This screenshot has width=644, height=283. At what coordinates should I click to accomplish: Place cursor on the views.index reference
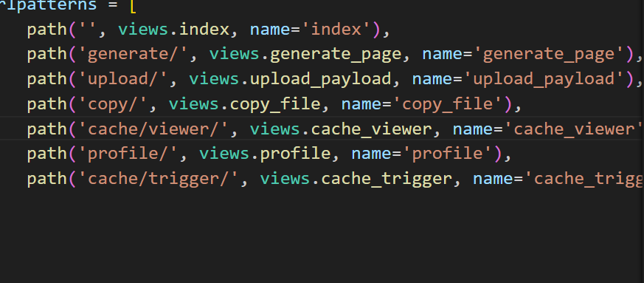pyautogui.click(x=173, y=30)
